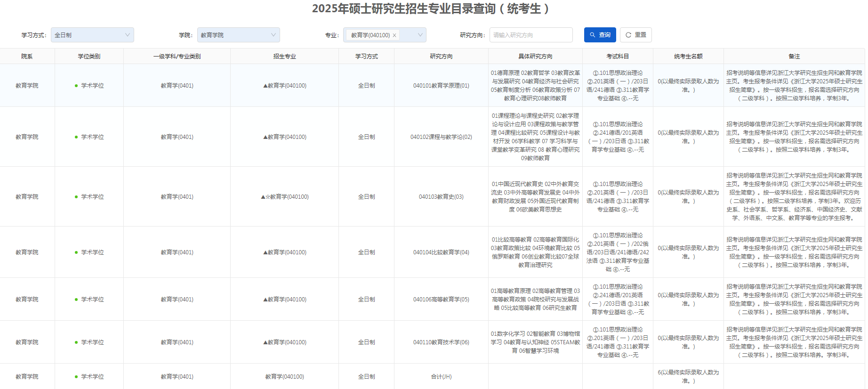Click the green dot in the 合计(JH) row

coord(76,377)
